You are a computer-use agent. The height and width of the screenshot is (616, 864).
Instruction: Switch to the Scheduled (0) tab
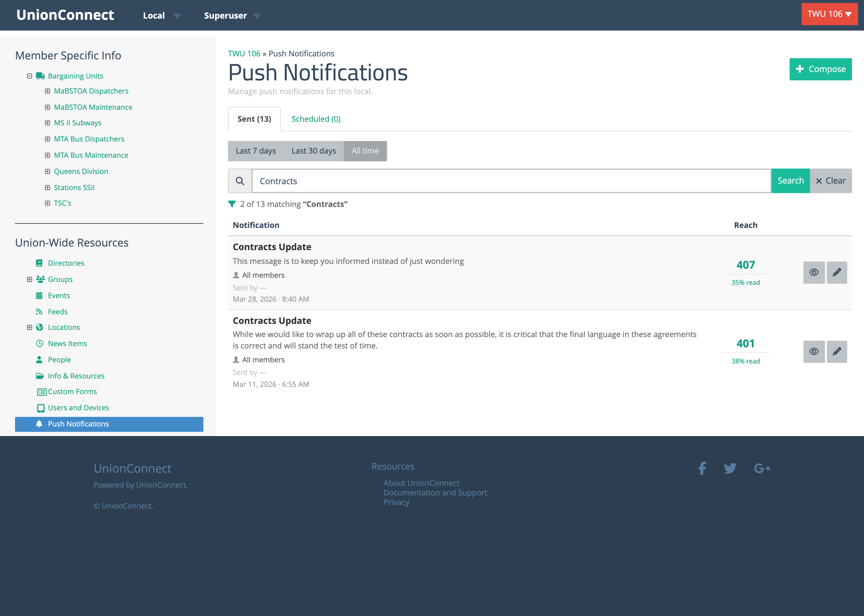coord(316,119)
